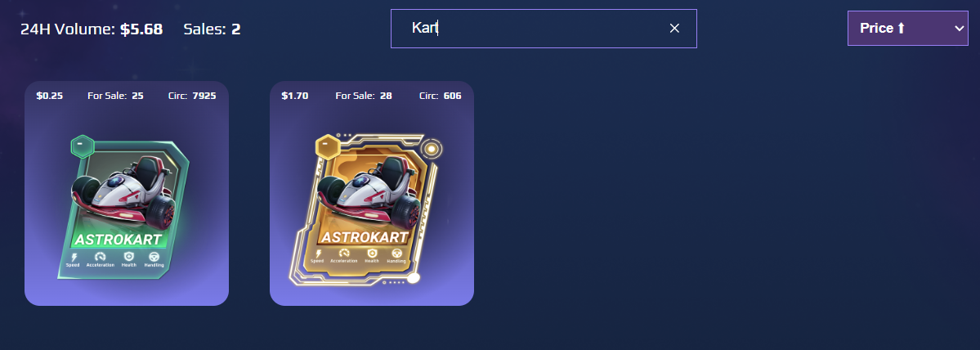This screenshot has height=350, width=980.
Task: Click the $1.70 price on the gold card
Action: tap(294, 96)
